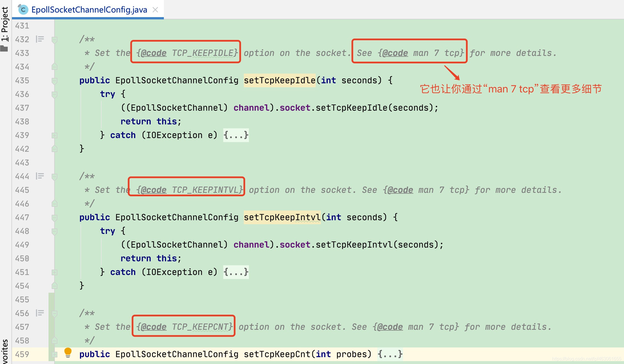Toggle rendered doc view at line 444
The height and width of the screenshot is (364, 624).
coord(40,176)
